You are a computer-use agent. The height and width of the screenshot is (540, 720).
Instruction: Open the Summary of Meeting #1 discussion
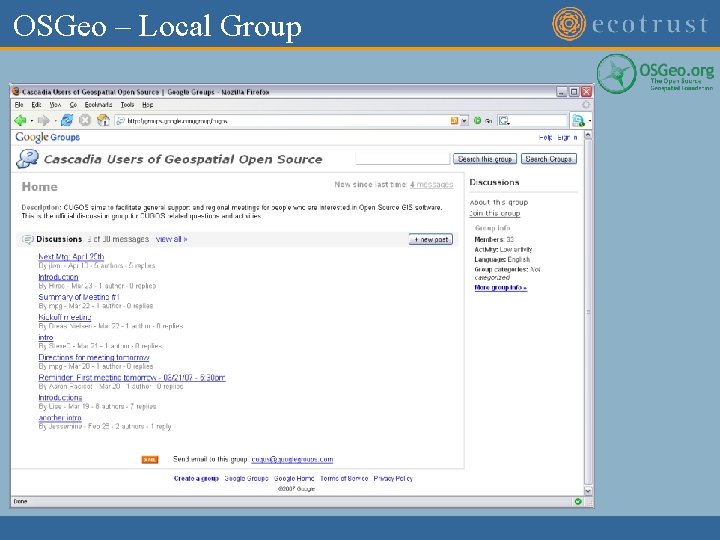79,297
